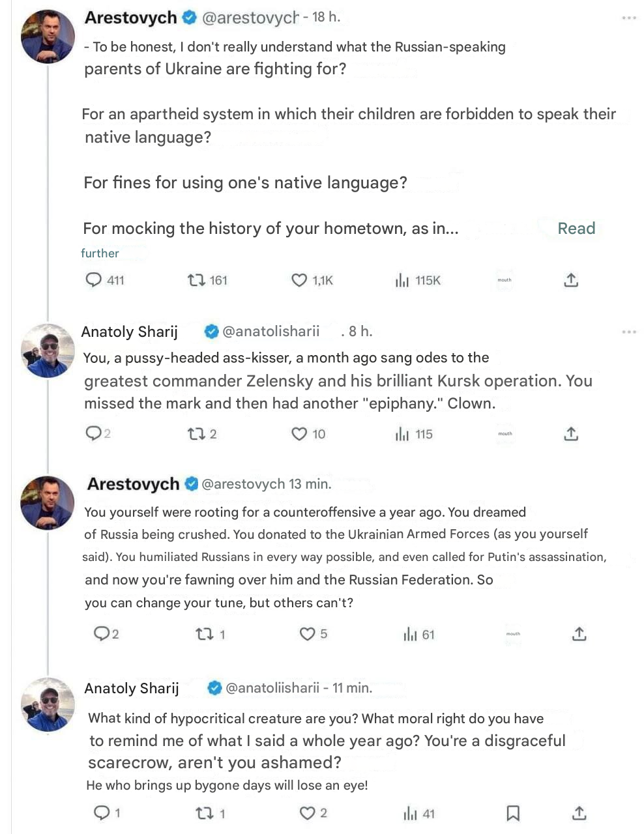
Task: Expand tweet with Read further link
Action: coord(576,229)
